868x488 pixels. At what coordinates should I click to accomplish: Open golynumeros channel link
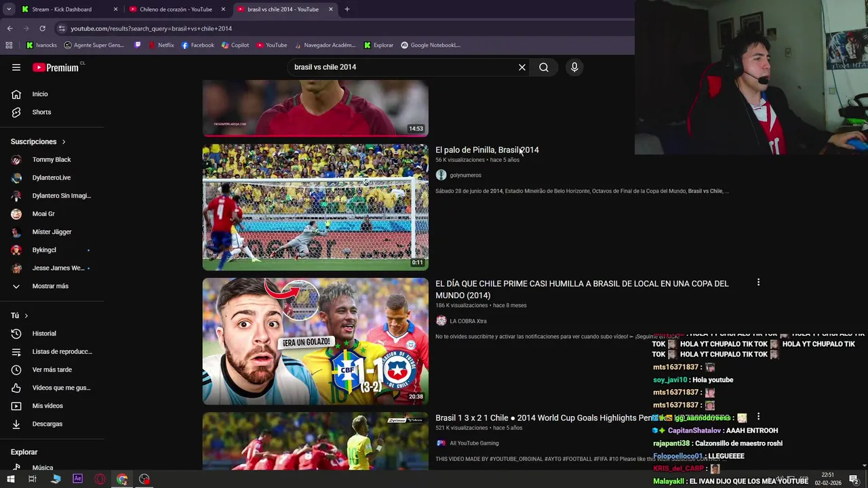[x=465, y=175]
